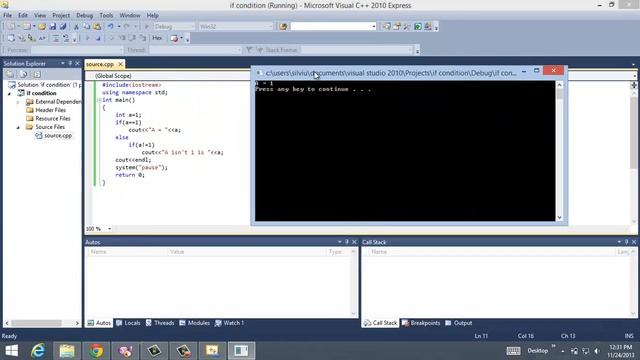Open the (Global Scope) dropdown
Image resolution: width=640 pixels, height=360 pixels.
(167, 76)
